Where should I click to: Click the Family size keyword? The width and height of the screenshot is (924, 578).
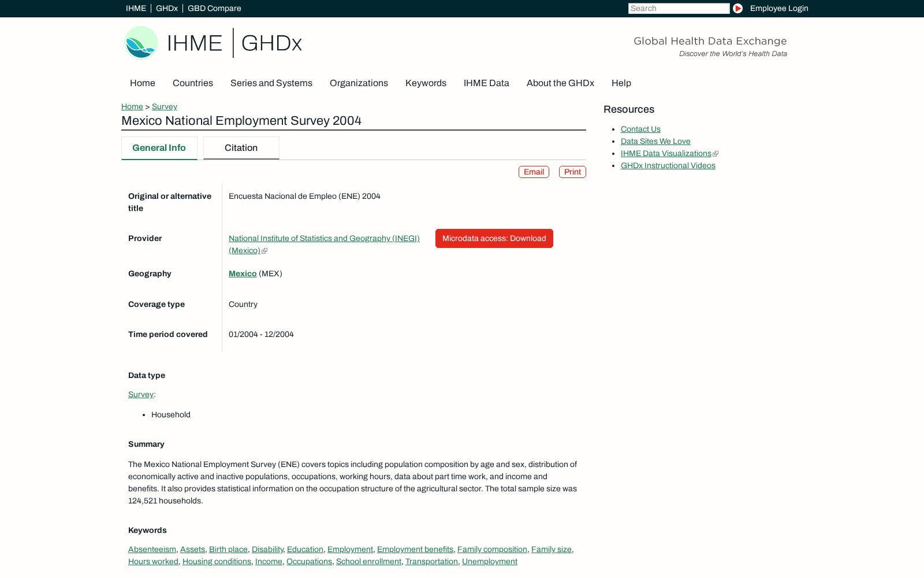[552, 549]
